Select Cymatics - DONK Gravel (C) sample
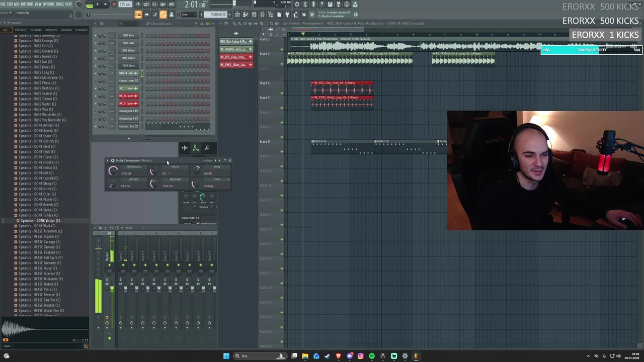The height and width of the screenshot is (362, 644). (x=38, y=157)
